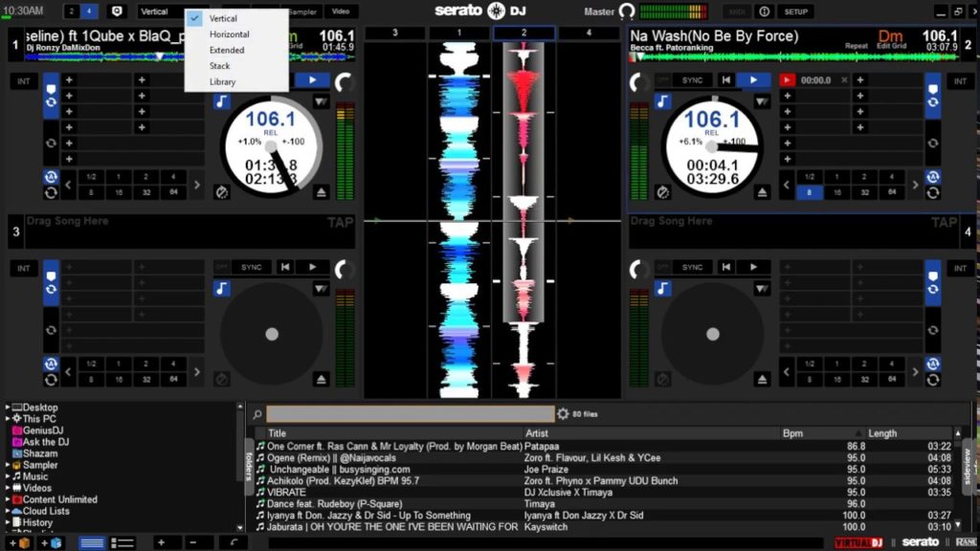Play deck 2 with the blue play button
The width and height of the screenshot is (980, 551).
(x=753, y=80)
